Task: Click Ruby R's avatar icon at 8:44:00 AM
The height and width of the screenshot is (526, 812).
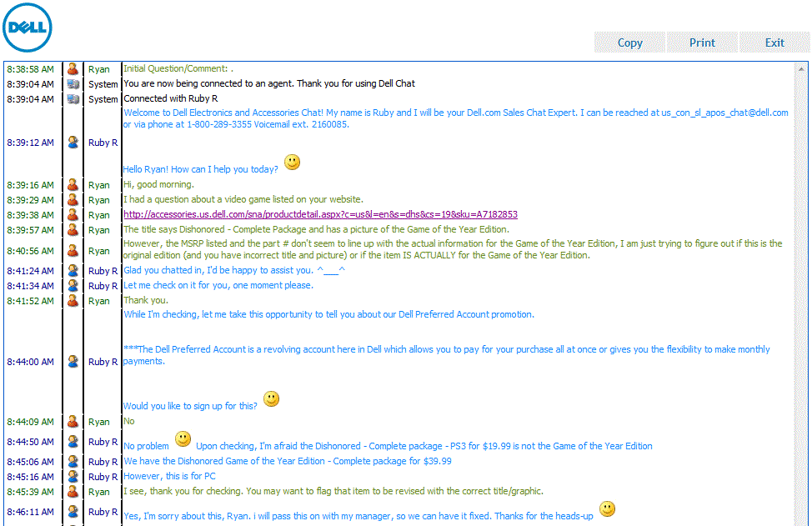Action: coord(73,362)
